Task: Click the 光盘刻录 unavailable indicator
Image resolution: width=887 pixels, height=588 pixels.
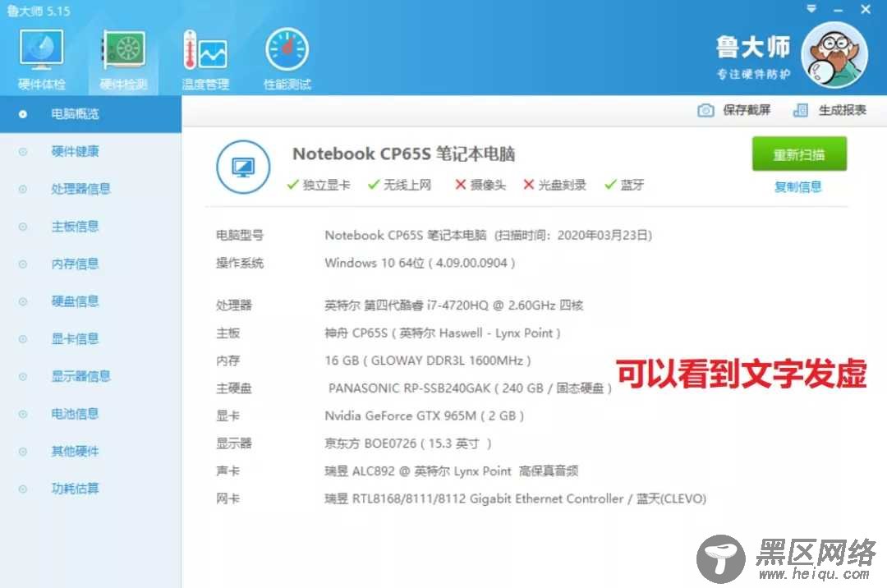Action: click(x=554, y=185)
